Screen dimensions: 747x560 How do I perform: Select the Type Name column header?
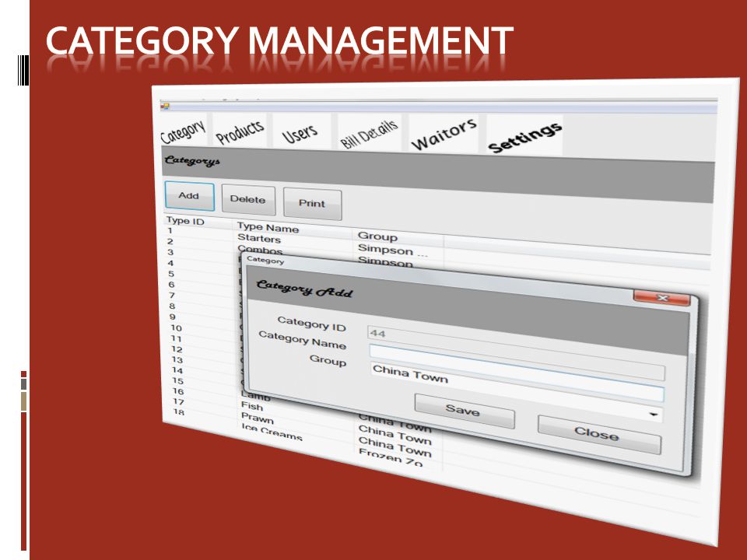click(x=268, y=228)
